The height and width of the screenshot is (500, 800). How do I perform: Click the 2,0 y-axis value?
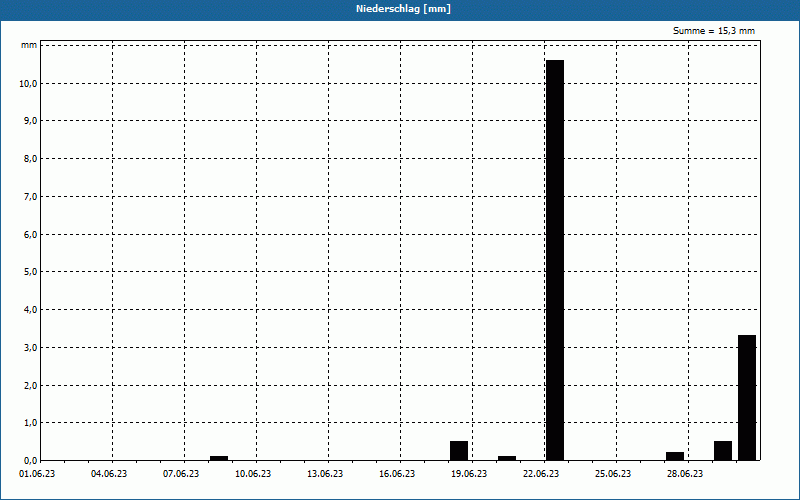[30, 385]
